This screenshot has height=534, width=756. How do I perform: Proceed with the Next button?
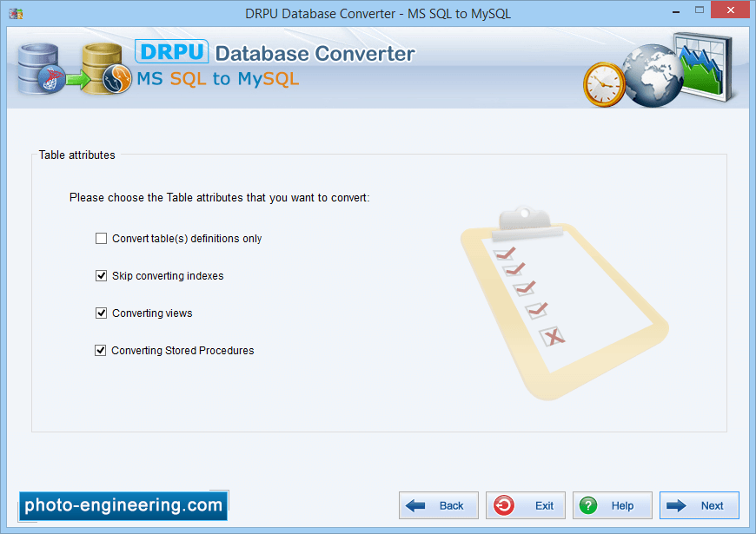pyautogui.click(x=700, y=505)
